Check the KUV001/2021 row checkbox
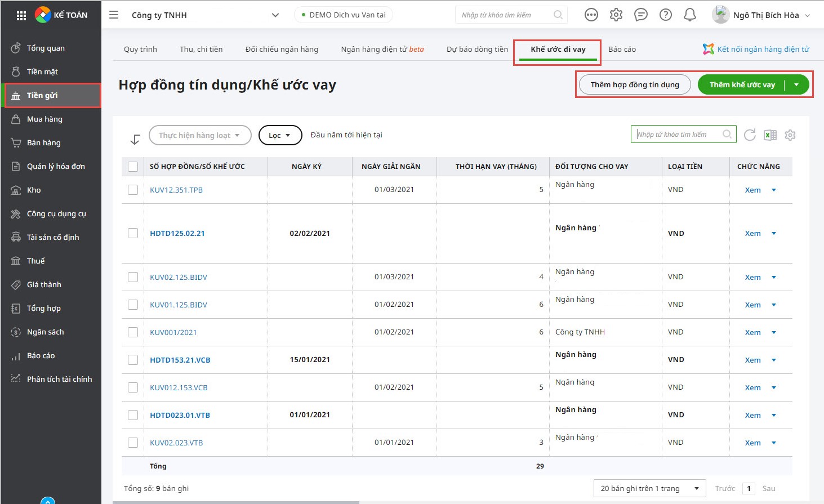This screenshot has height=504, width=824. (133, 332)
